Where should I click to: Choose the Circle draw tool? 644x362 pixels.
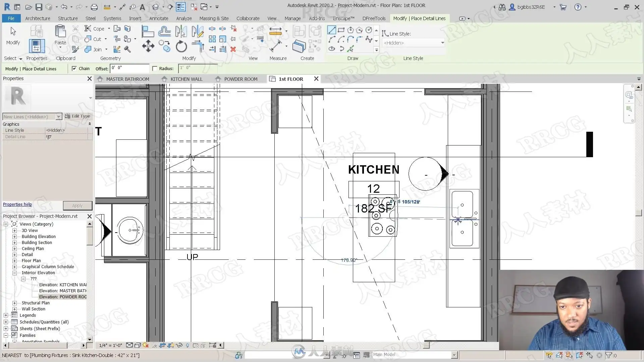pyautogui.click(x=369, y=30)
